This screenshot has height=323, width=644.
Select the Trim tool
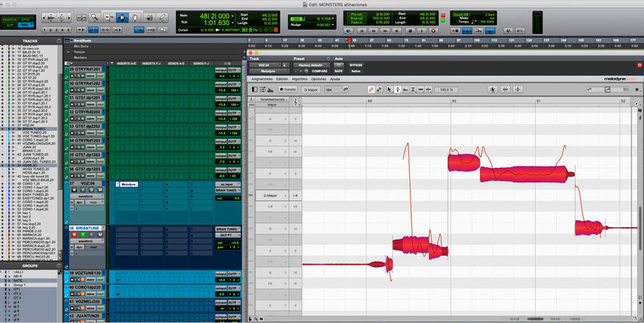pyautogui.click(x=109, y=17)
